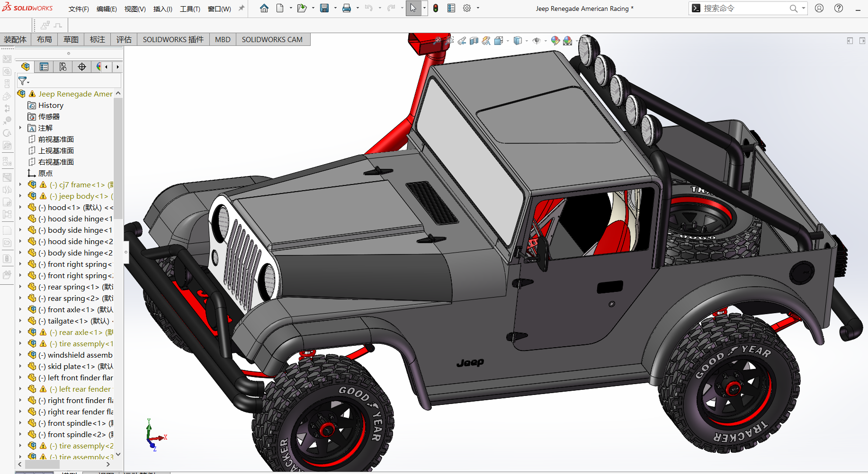Switch to the 装配体 ribbon tab
Viewport: 868px width, 474px height.
[15, 39]
